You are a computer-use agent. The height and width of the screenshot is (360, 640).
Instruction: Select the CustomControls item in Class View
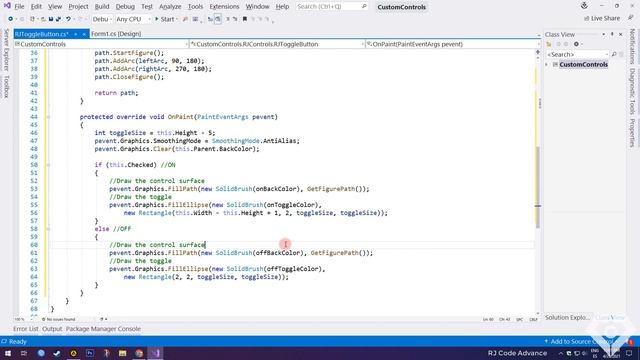583,64
